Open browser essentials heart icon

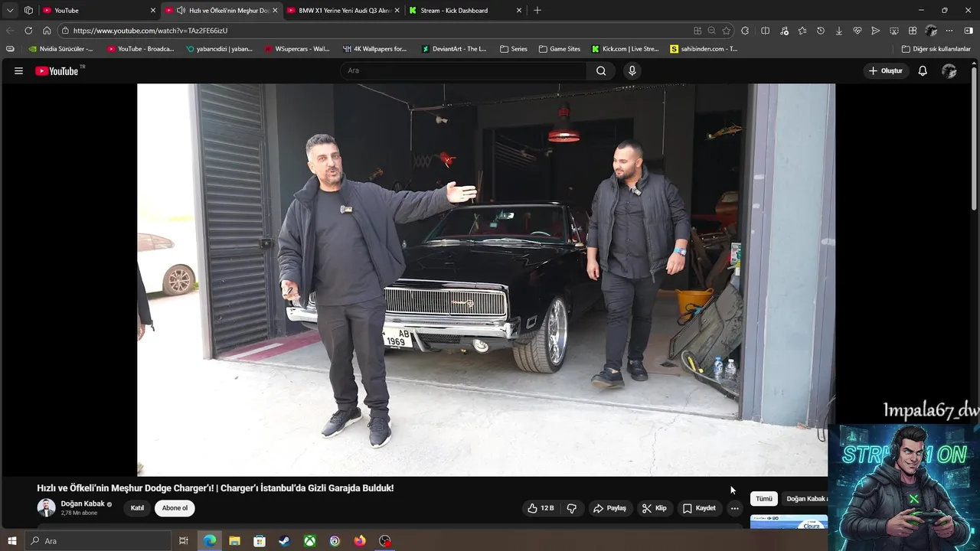click(857, 31)
